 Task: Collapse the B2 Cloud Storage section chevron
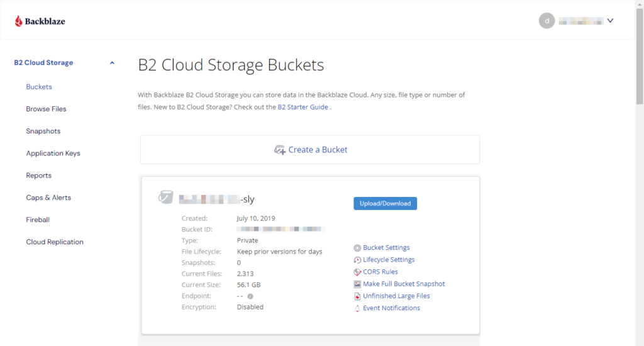[112, 63]
